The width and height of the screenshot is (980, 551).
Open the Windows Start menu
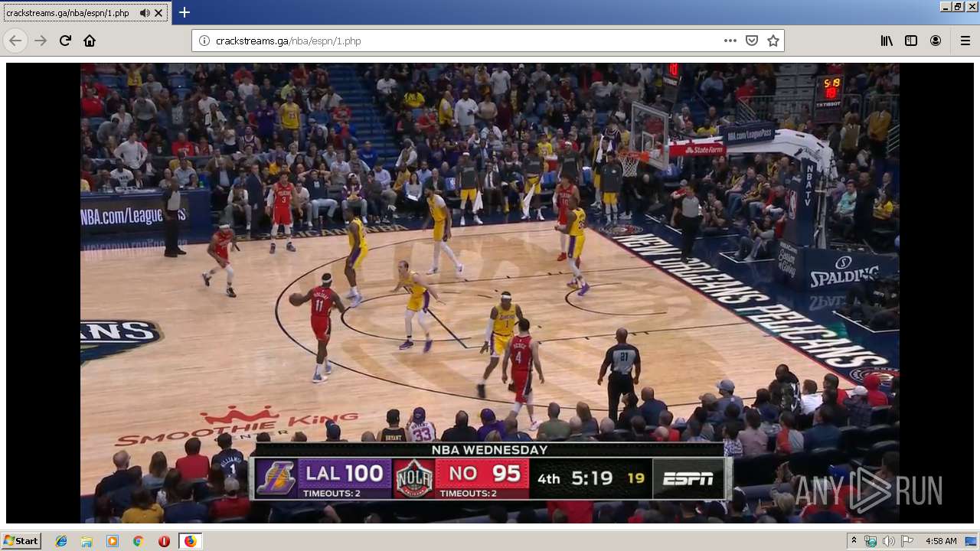point(21,541)
